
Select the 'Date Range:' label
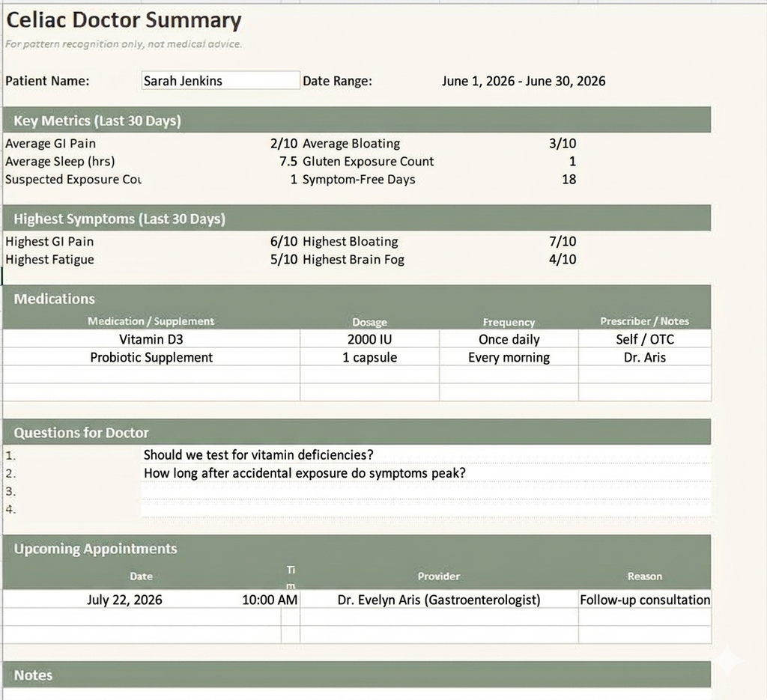338,81
